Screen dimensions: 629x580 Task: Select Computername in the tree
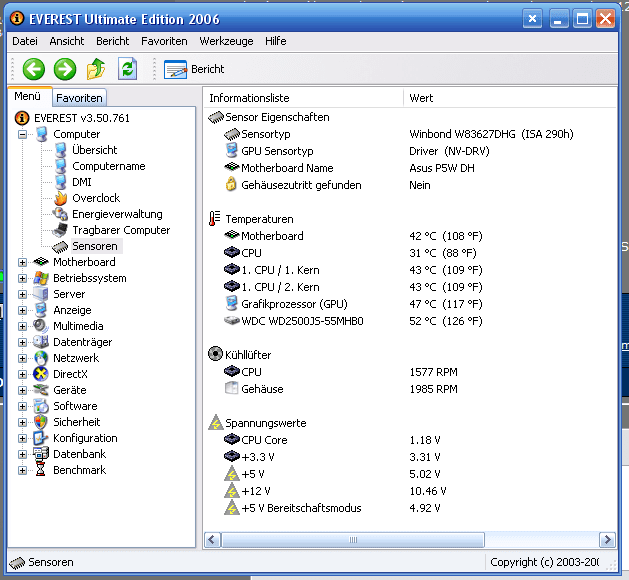coord(109,166)
